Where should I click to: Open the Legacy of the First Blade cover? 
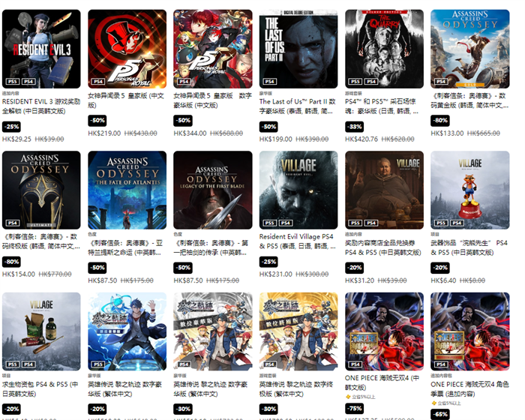point(212,190)
